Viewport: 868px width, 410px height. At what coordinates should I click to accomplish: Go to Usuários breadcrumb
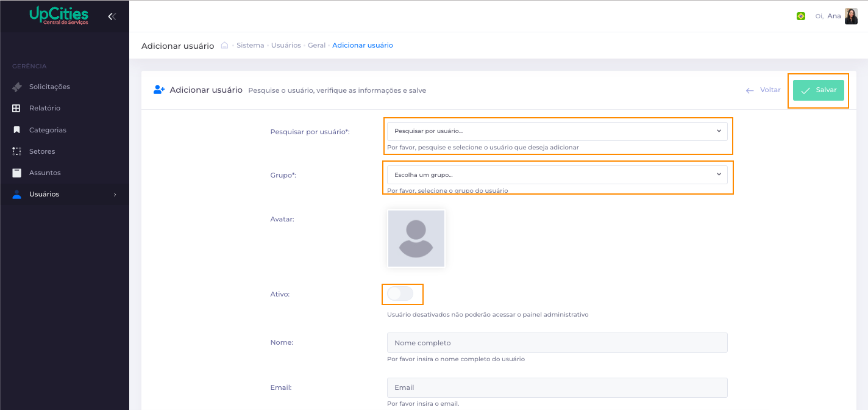click(x=286, y=45)
